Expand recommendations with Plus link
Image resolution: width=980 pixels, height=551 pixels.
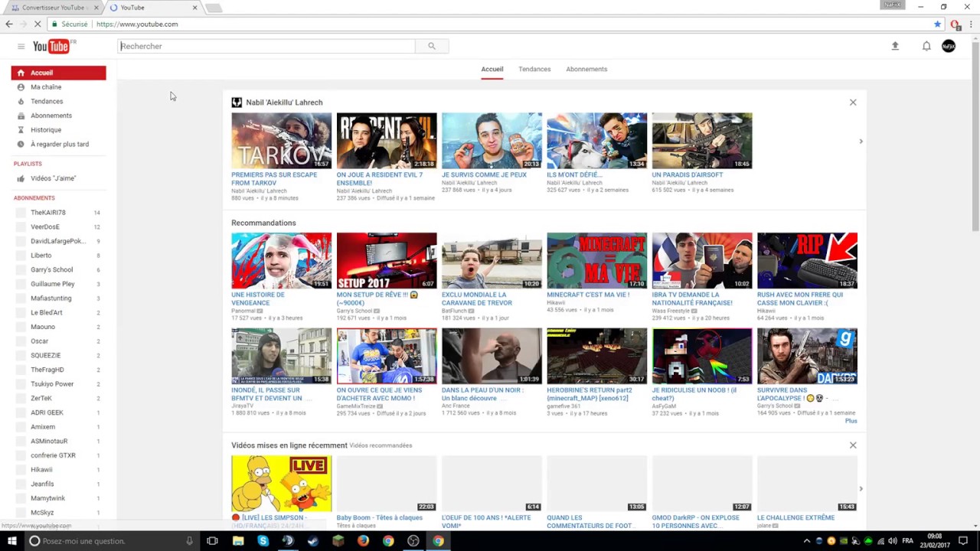tap(851, 421)
